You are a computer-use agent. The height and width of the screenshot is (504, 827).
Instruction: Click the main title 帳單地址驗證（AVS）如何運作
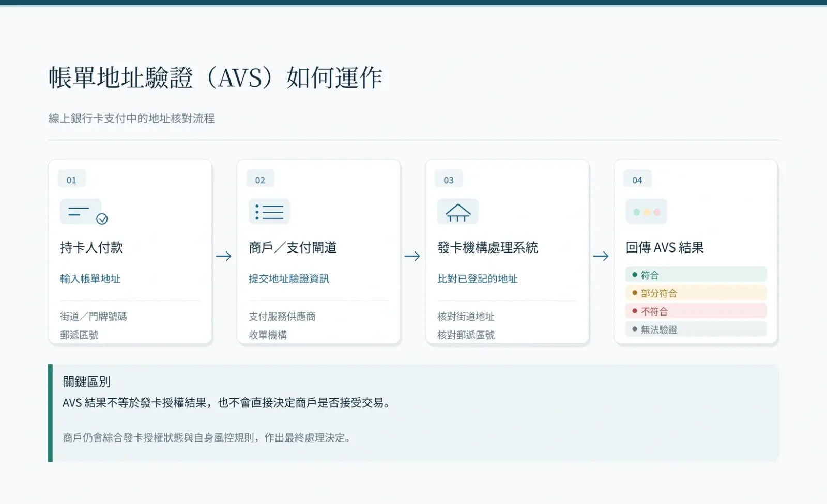(216, 78)
